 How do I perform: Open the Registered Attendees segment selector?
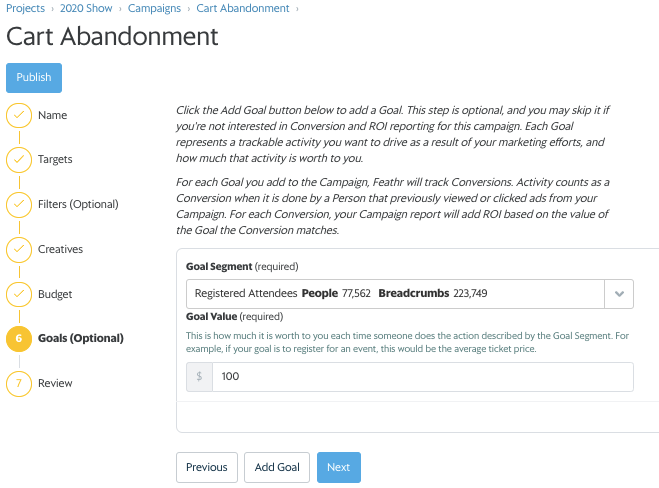click(x=395, y=294)
